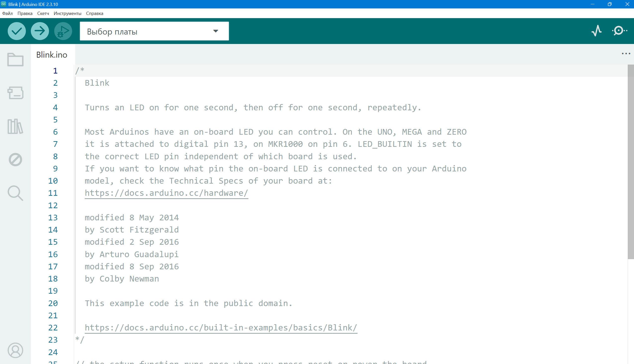Click the vertical editor scrollbar thumb
This screenshot has width=634, height=364.
[631, 162]
